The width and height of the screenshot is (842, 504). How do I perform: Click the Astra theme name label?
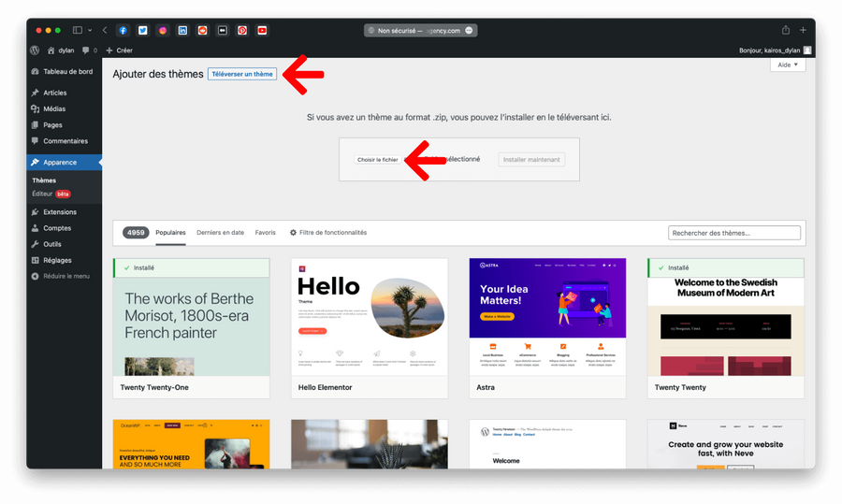click(486, 387)
